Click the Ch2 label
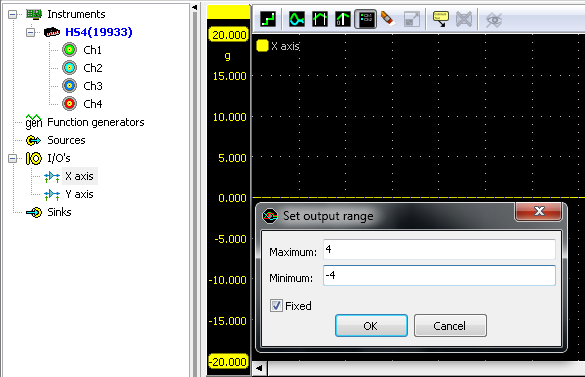Viewport: 585px width, 377px height. point(93,68)
